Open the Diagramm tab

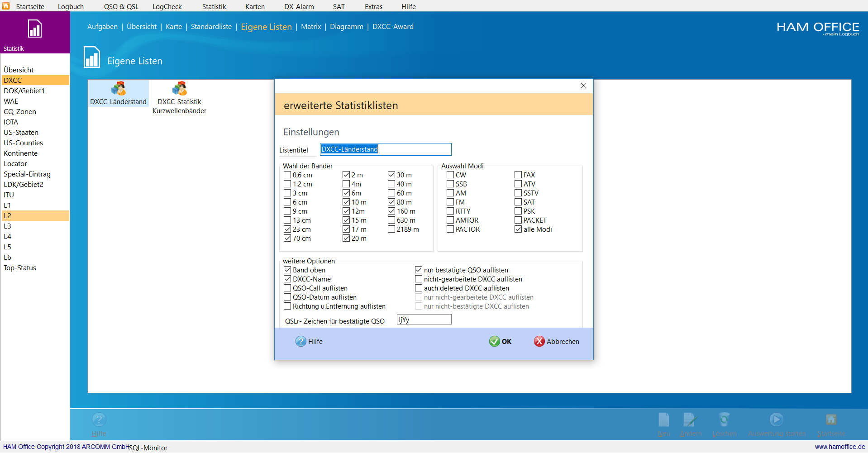tap(347, 27)
